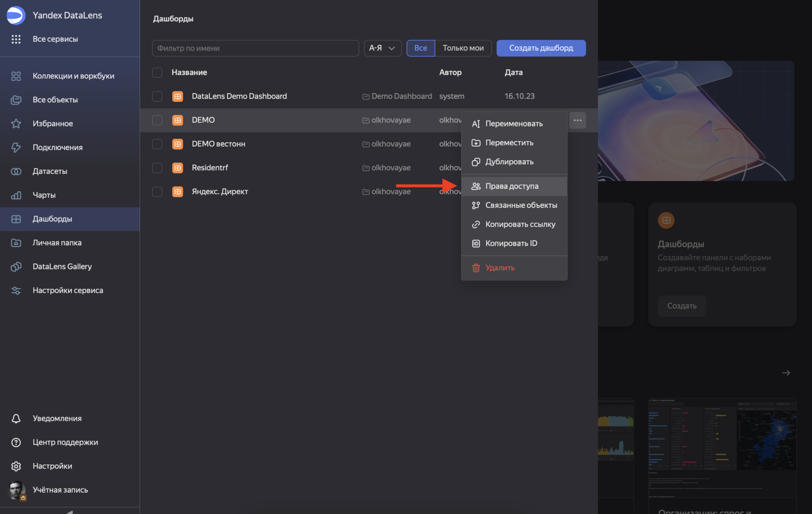812x514 pixels.
Task: Open the DataLens Demo Dashboard entry
Action: pos(239,96)
